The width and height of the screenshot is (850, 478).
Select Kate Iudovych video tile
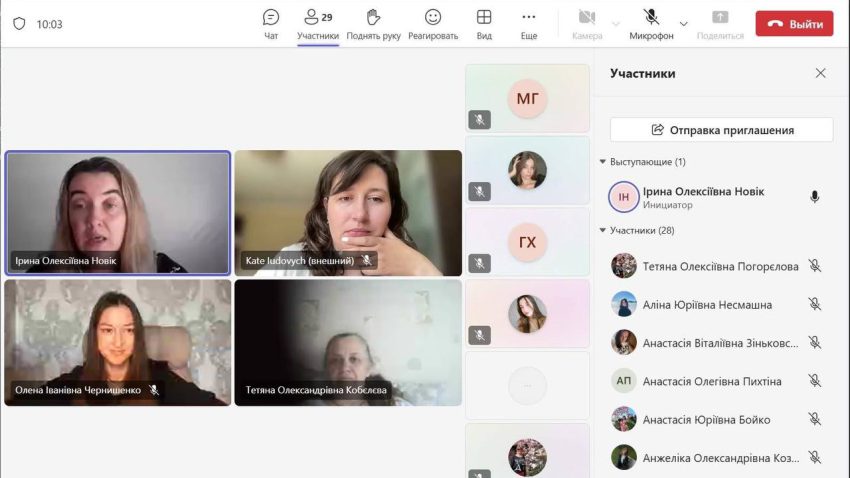coord(348,213)
